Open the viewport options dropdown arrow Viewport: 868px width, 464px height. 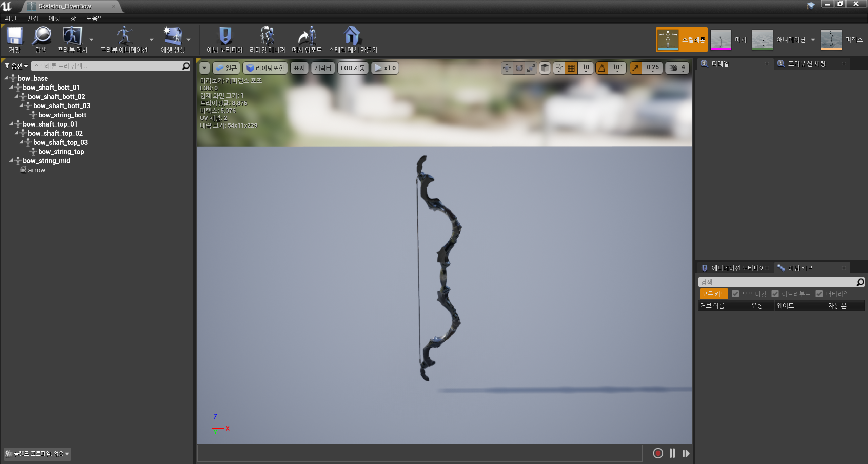[x=204, y=68]
